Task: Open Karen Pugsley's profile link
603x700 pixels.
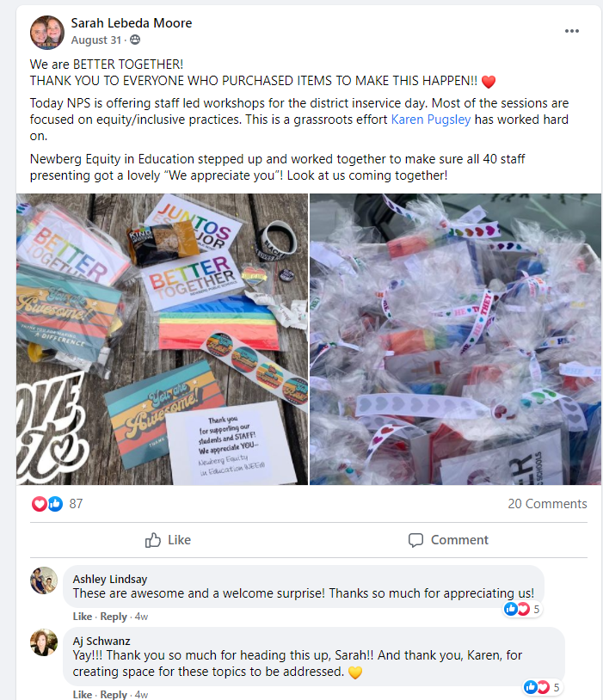Action: pyautogui.click(x=431, y=120)
